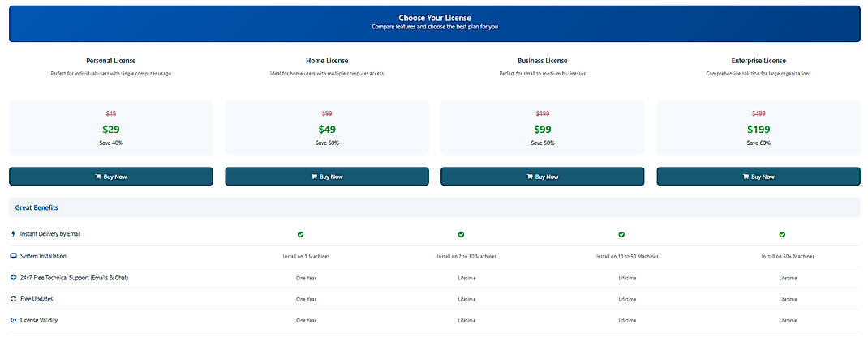Click the monitor icon beside System Installation

(13, 256)
